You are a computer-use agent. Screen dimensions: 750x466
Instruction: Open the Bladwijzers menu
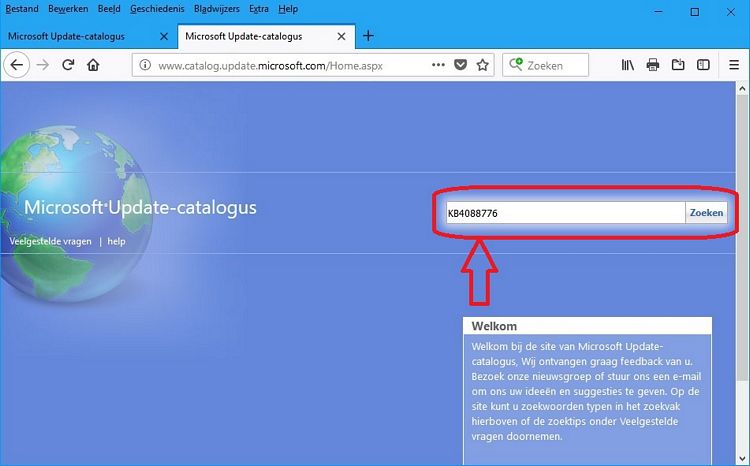(217, 9)
